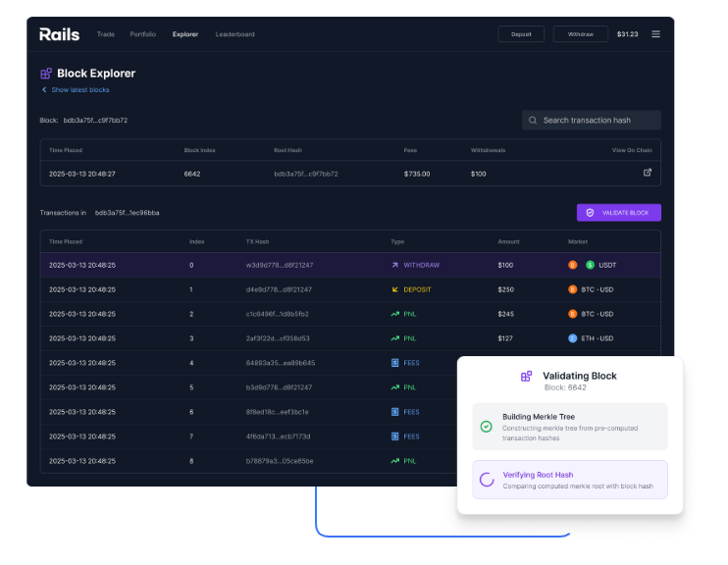Click root hash bdb3a75f...c9f7bb72 in block table

click(x=306, y=174)
